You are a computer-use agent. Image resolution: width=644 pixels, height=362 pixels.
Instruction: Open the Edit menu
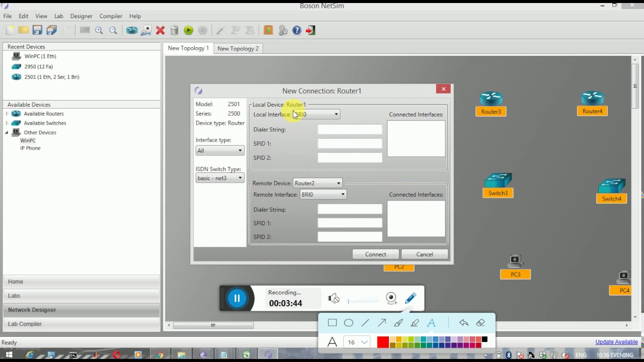pyautogui.click(x=24, y=16)
